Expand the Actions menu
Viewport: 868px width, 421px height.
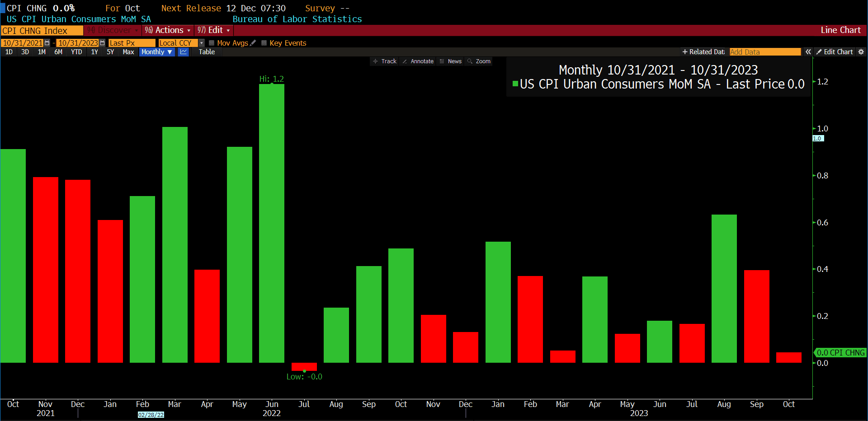pyautogui.click(x=168, y=30)
